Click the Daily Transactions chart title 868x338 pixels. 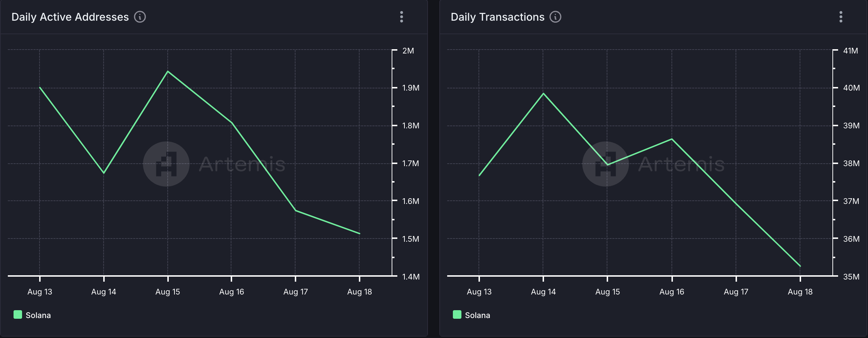coord(497,17)
